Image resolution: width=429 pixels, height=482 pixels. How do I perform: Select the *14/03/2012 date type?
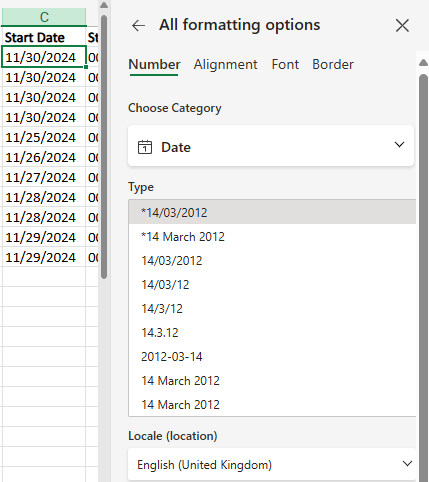pos(272,212)
